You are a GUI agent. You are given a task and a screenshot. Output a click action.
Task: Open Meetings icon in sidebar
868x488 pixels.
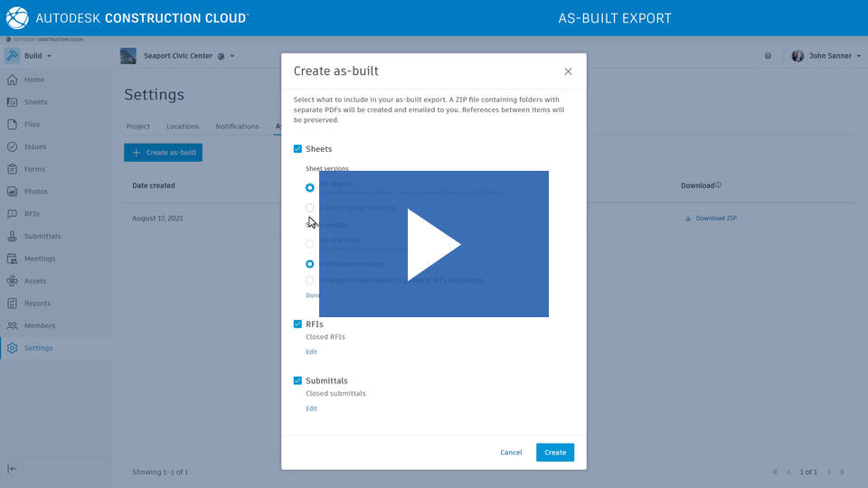click(12, 258)
